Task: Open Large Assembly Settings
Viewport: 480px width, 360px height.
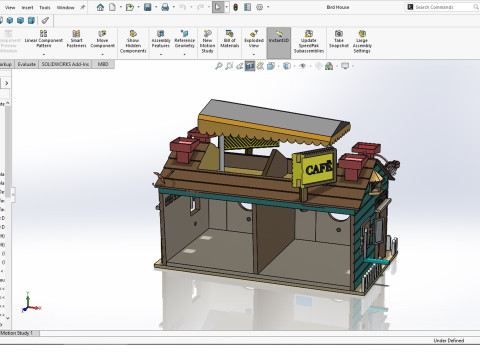Action: tap(362, 42)
